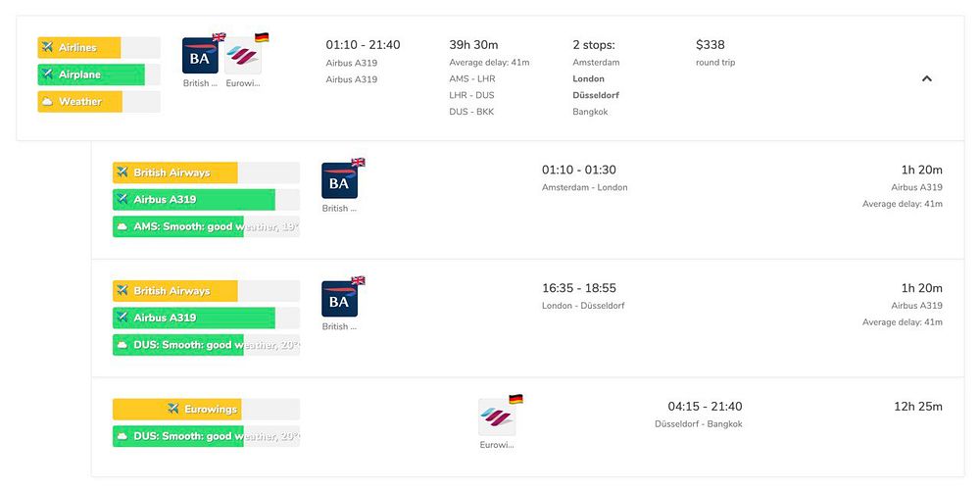The height and width of the screenshot is (490, 980).
Task: Click the 16:35 - 18:55 London - Düsseldorf time
Action: click(x=579, y=288)
